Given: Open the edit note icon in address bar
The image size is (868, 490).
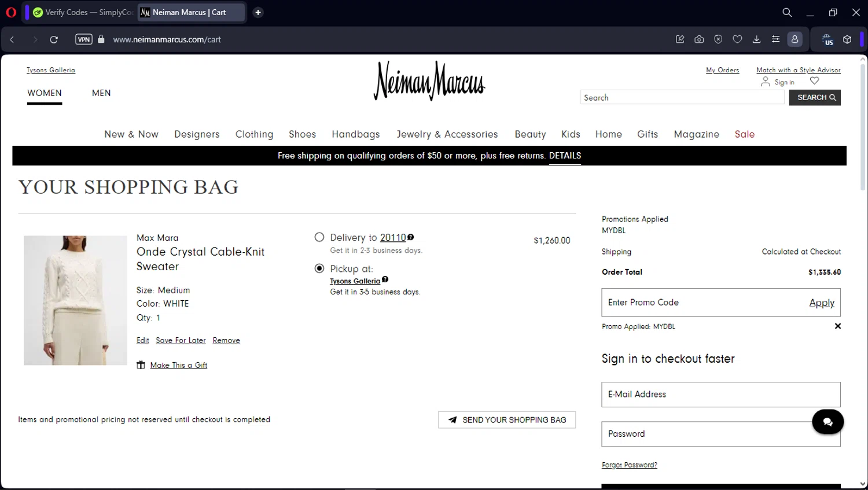Looking at the screenshot, I should [680, 39].
